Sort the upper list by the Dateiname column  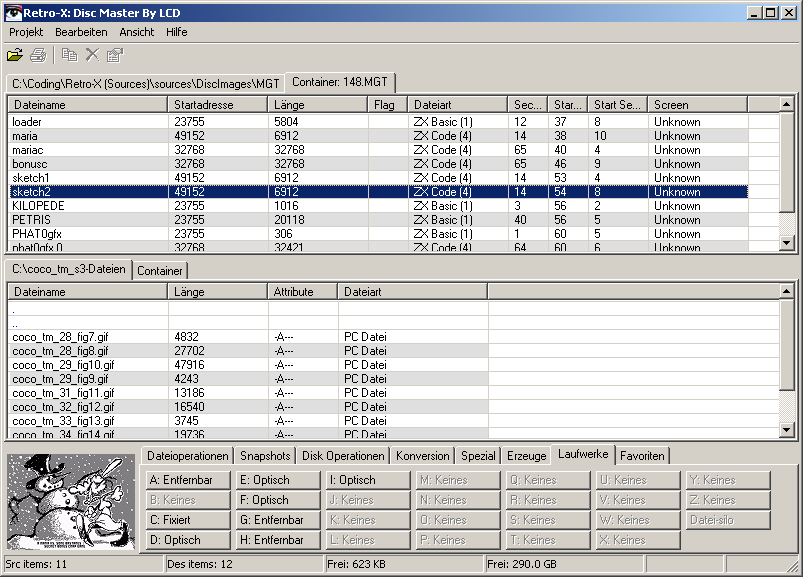pyautogui.click(x=88, y=104)
